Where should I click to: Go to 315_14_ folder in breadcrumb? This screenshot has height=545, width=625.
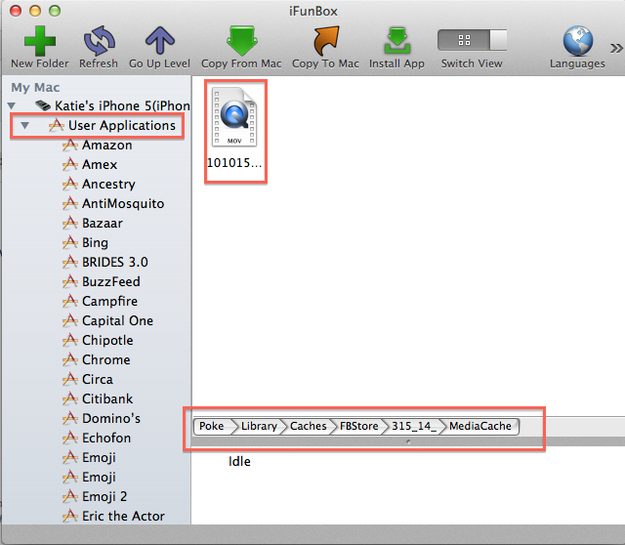414,426
